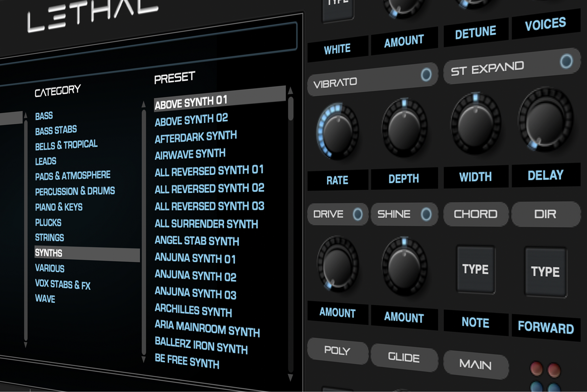587x392 pixels.
Task: Open the Chord TYPE selector above NOTE
Action: click(x=475, y=269)
